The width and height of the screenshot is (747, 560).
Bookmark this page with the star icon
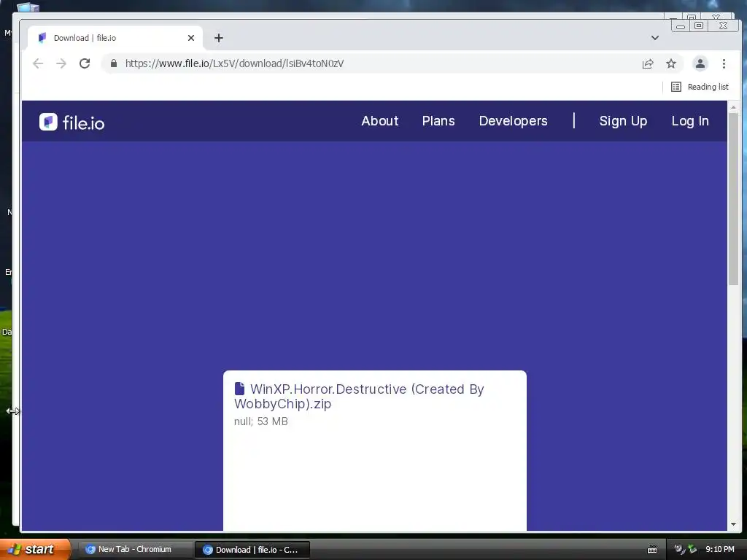671,63
